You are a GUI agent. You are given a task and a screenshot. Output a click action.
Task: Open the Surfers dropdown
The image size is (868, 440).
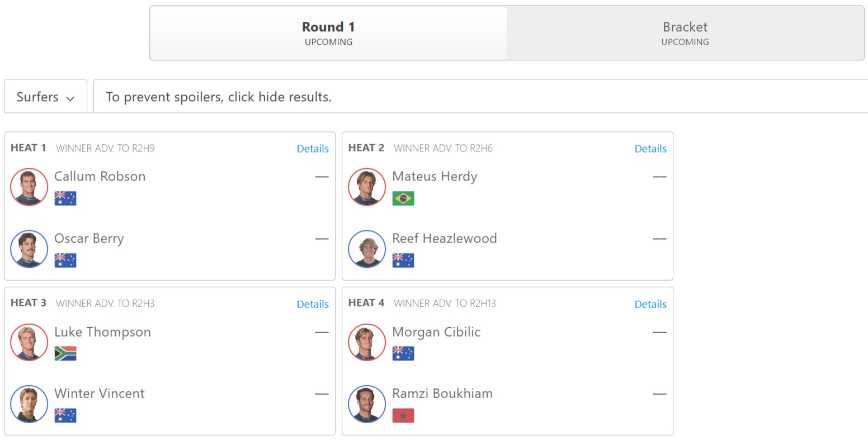45,97
